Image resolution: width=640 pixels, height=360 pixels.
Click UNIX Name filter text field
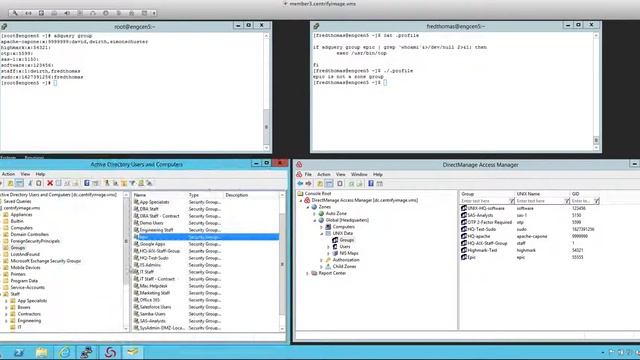pos(540,201)
